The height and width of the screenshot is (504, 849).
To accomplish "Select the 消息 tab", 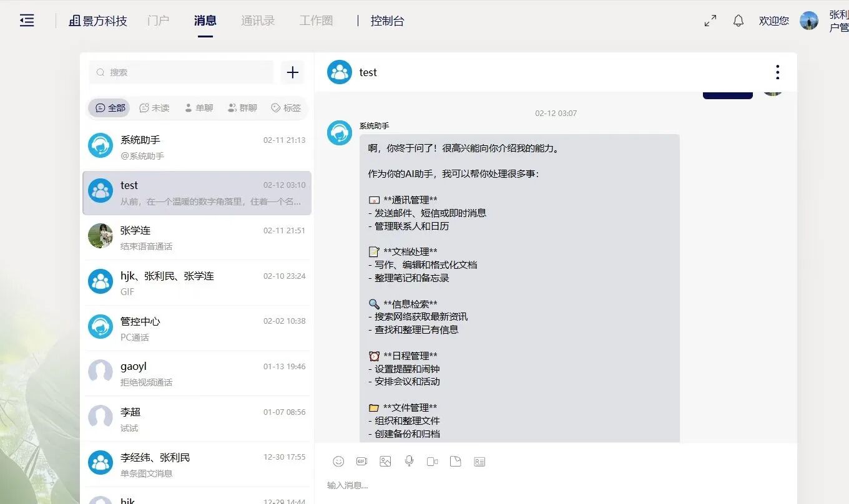I will click(205, 21).
